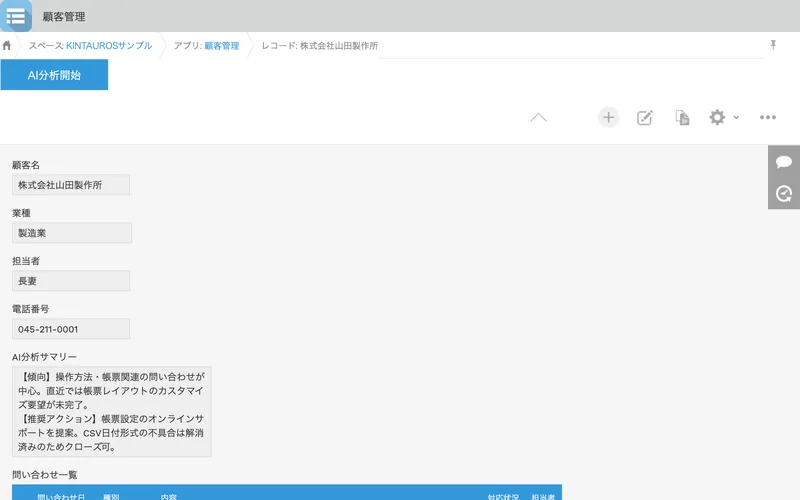
Task: Pin this page with the pushpin icon
Action: tap(773, 45)
